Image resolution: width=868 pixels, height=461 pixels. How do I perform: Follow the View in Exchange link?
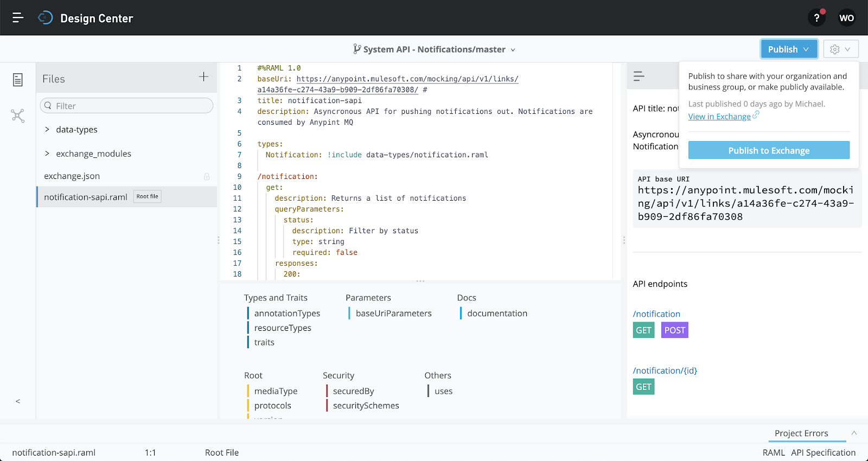tap(719, 117)
